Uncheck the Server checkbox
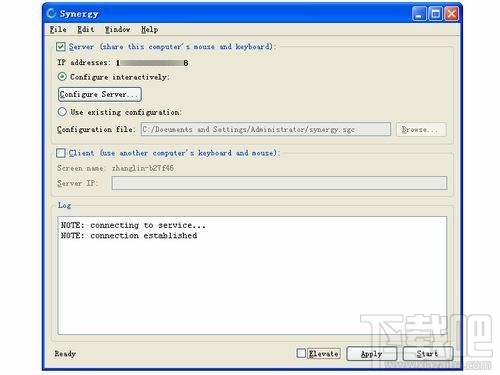 pyautogui.click(x=61, y=47)
